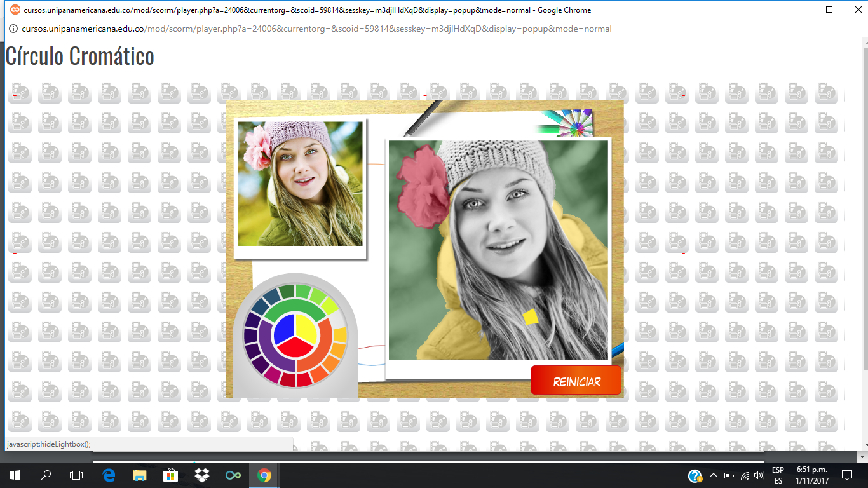Image resolution: width=868 pixels, height=488 pixels.
Task: Open the Wi-Fi network tray icon
Action: 744,475
